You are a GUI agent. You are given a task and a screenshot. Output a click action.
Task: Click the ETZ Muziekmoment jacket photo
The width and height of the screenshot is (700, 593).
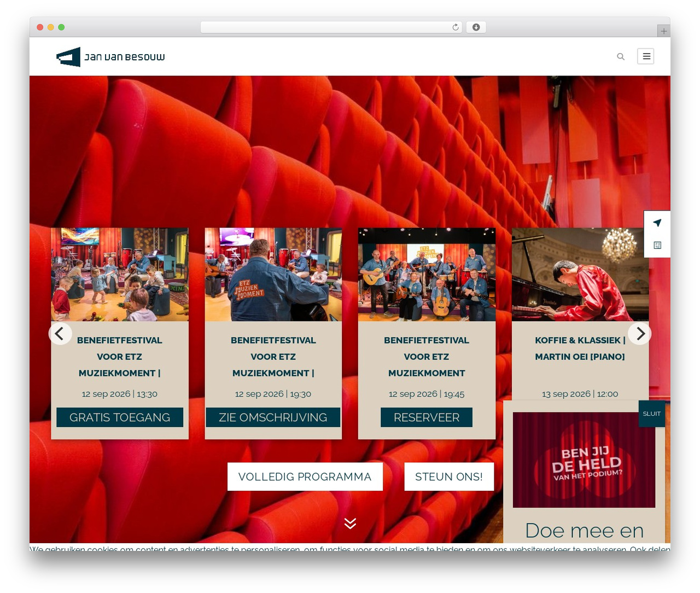pos(273,275)
